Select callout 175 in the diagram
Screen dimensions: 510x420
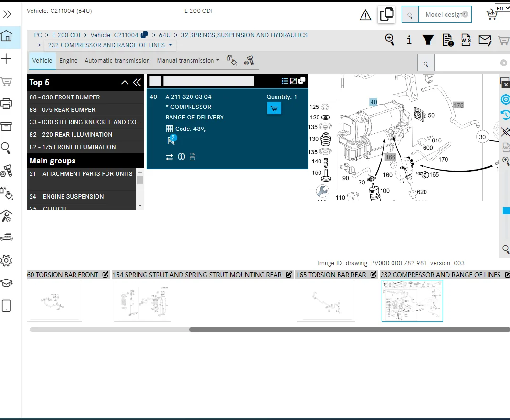(458, 105)
